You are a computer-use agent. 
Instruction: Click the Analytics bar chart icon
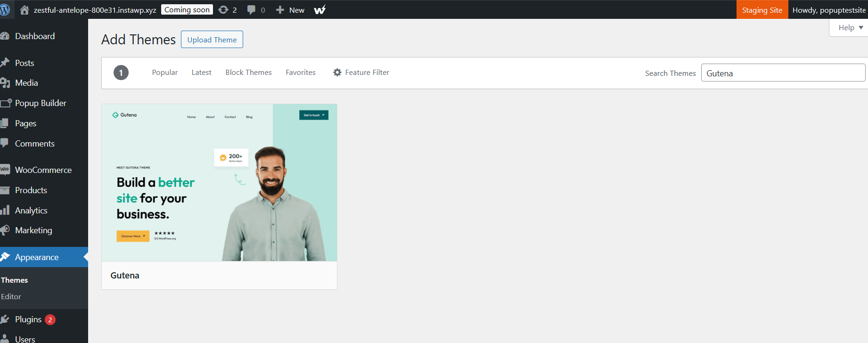pyautogui.click(x=5, y=210)
